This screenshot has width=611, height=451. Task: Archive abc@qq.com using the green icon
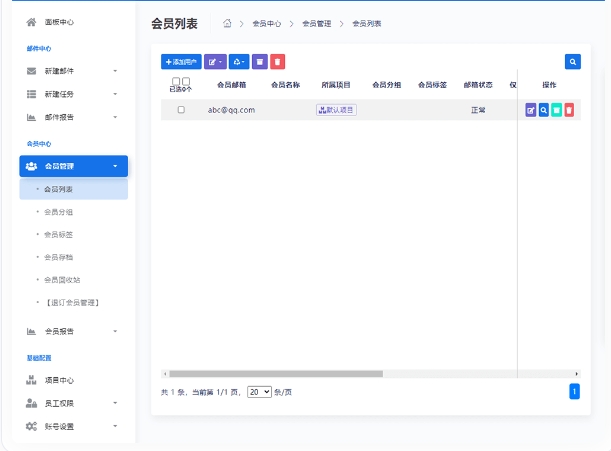[556, 110]
